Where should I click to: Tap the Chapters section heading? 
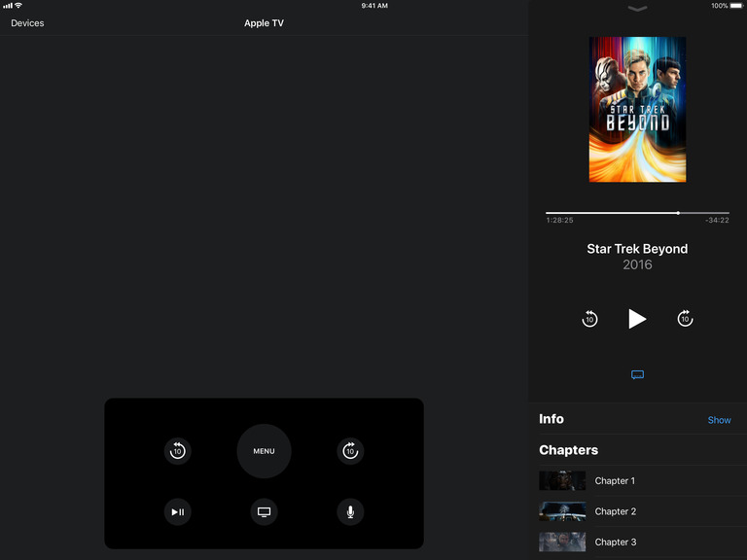point(568,450)
